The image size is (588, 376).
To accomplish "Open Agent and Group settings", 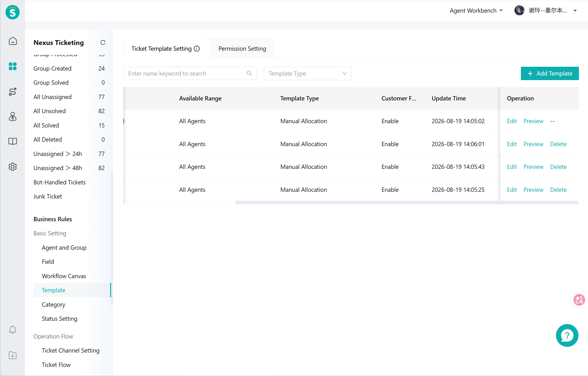I will click(64, 248).
